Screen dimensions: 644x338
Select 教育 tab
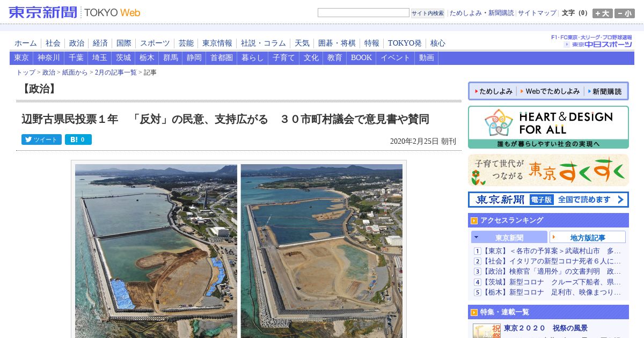(x=335, y=58)
